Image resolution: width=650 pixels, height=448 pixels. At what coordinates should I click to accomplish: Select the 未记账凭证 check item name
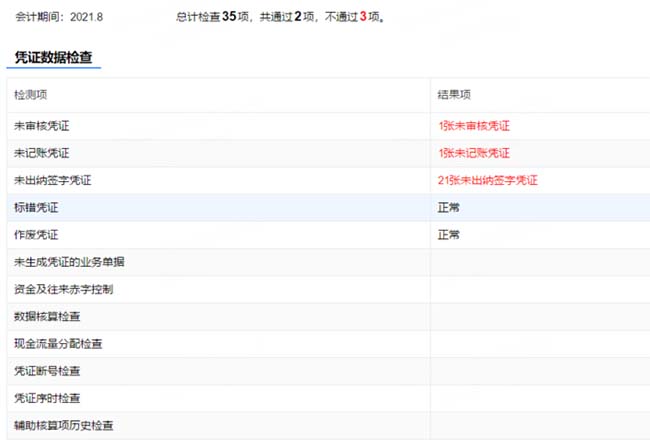pos(42,153)
